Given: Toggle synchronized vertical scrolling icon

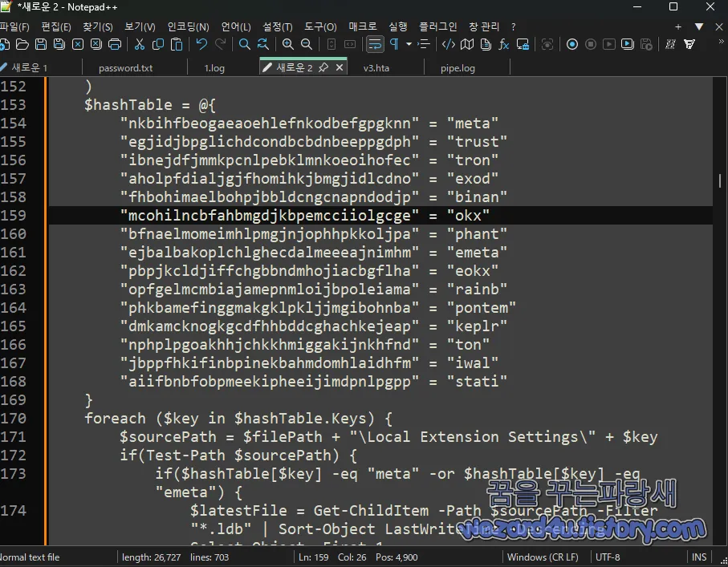Looking at the screenshot, I should (331, 45).
